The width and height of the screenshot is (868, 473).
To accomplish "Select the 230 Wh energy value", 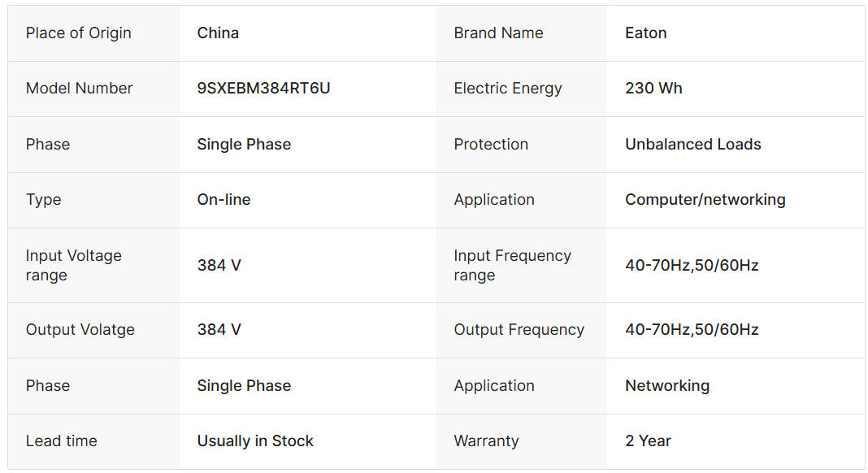I will point(653,89).
